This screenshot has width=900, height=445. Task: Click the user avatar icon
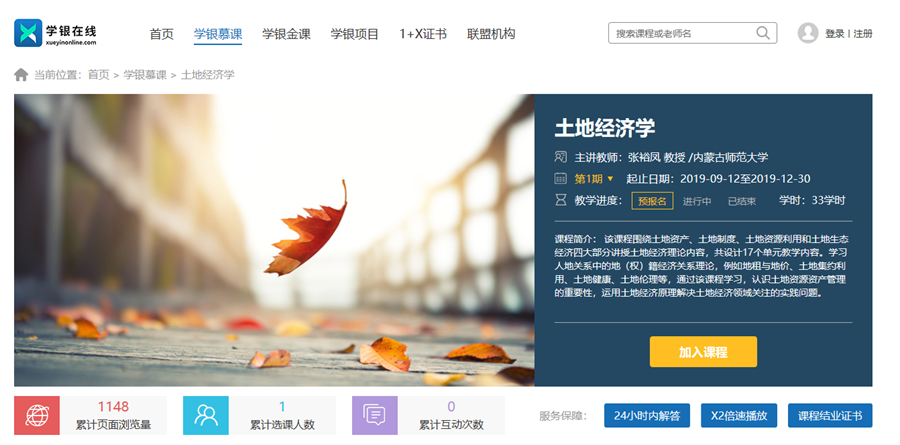[808, 33]
